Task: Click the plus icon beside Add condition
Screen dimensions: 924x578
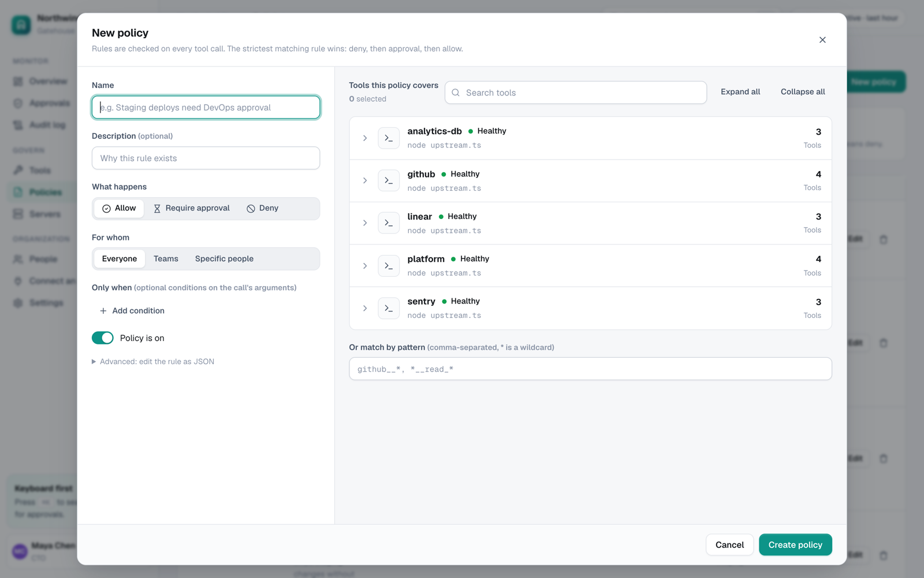Action: [x=103, y=311]
